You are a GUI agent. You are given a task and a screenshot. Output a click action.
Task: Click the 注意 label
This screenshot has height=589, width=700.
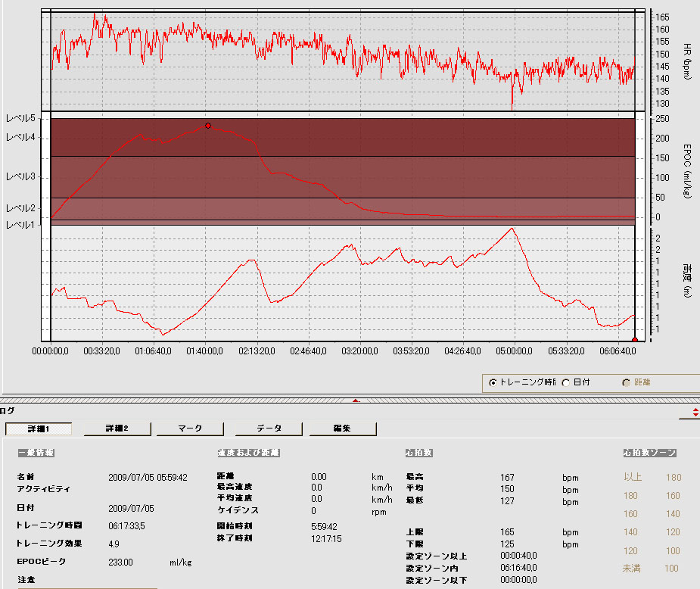tap(26, 580)
